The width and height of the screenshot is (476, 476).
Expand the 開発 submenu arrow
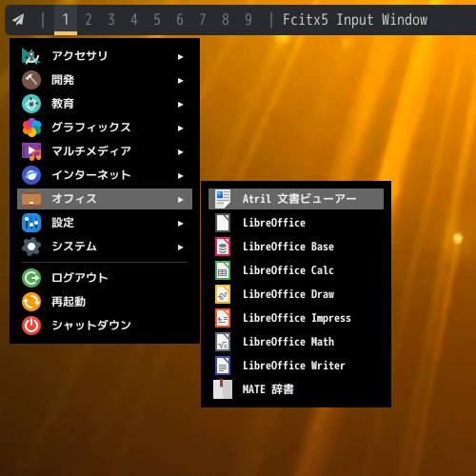click(x=180, y=81)
